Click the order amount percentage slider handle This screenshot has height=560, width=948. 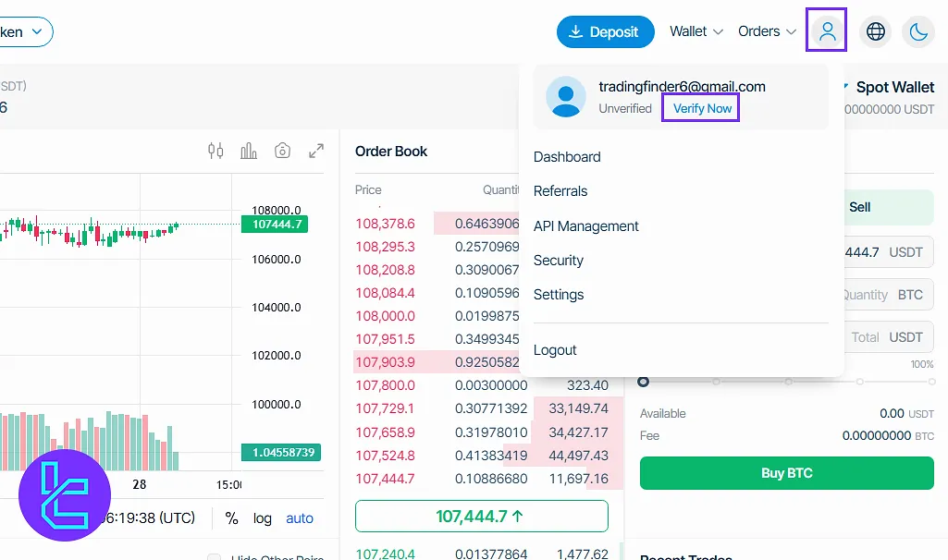click(x=644, y=382)
